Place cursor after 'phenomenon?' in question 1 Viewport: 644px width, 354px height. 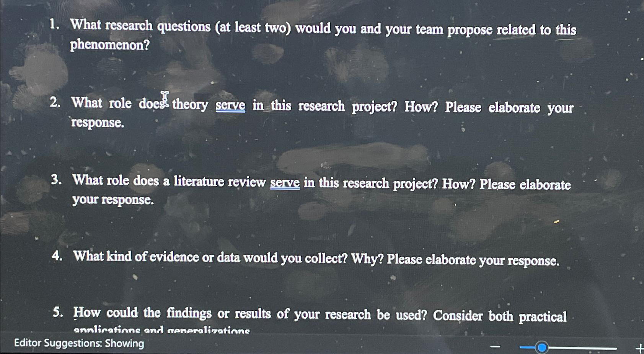point(150,46)
